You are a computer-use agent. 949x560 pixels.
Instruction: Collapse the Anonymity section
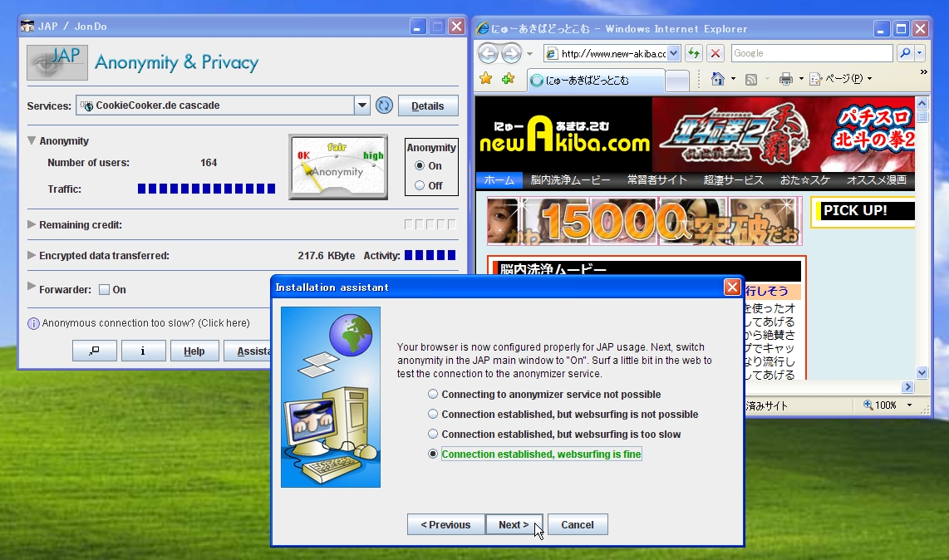(x=32, y=140)
